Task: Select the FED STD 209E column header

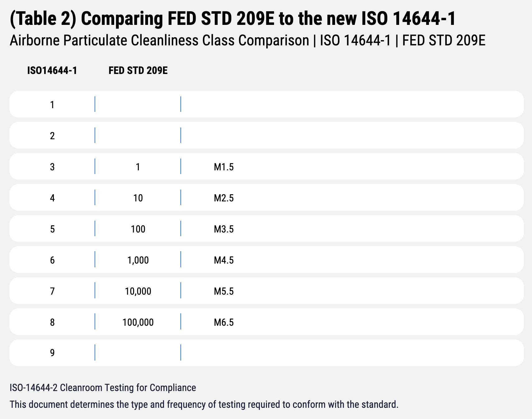Action: 138,71
